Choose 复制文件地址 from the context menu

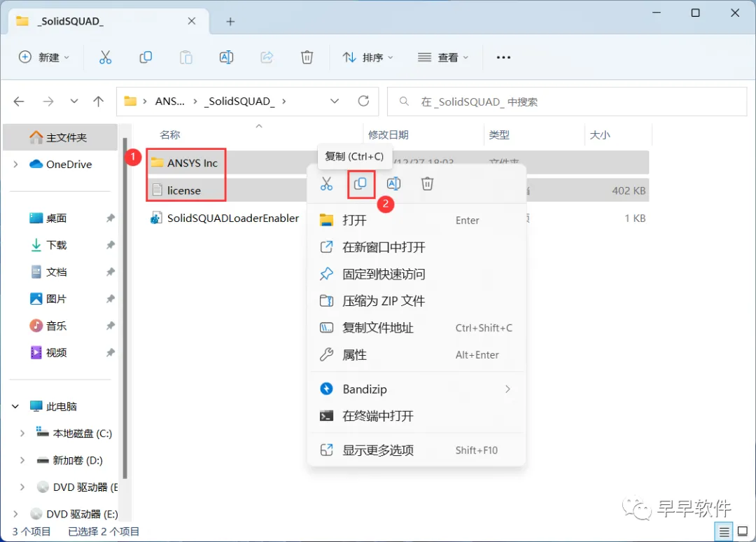coord(416,328)
